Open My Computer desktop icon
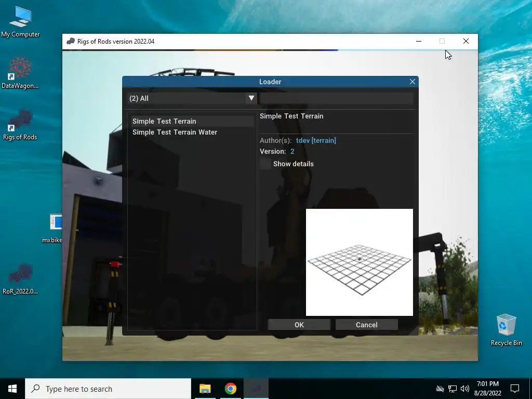 (x=20, y=22)
